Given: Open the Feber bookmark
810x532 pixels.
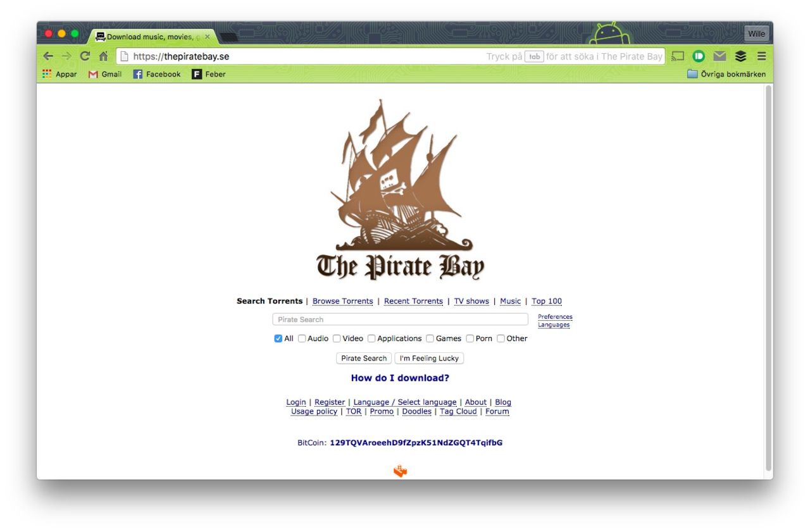Looking at the screenshot, I should point(209,74).
